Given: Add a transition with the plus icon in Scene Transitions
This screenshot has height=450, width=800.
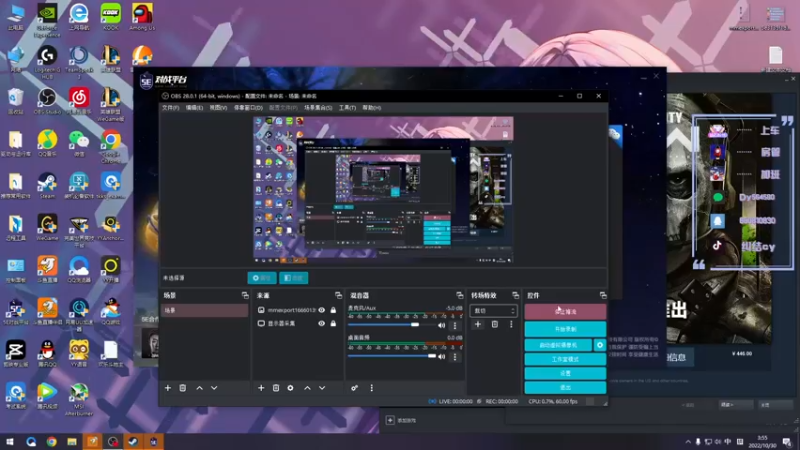Looking at the screenshot, I should (478, 324).
